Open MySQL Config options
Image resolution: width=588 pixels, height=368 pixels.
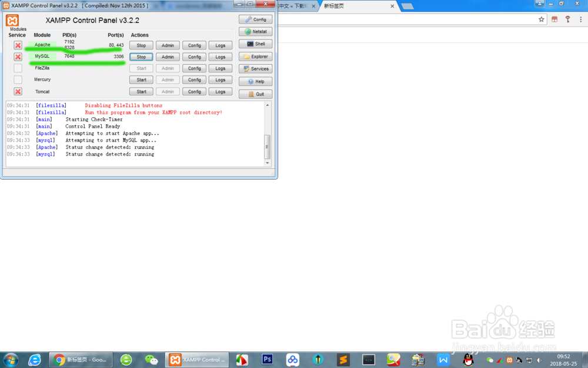click(194, 57)
